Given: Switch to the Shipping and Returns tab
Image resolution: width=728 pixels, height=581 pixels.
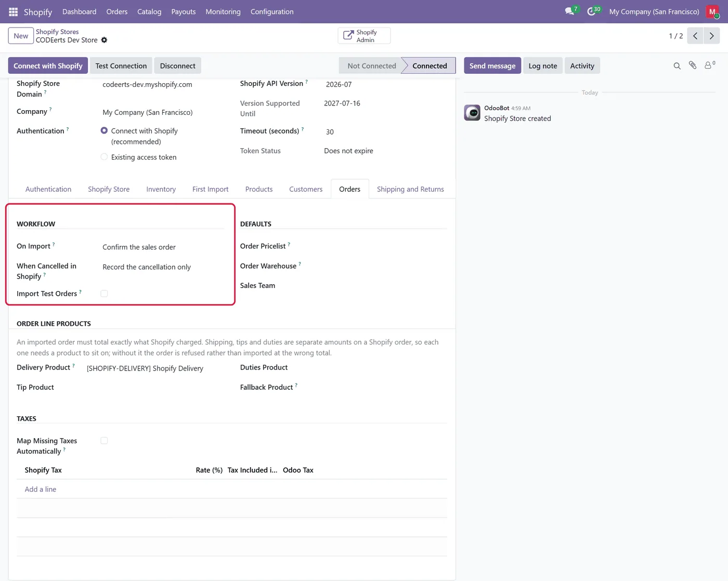Looking at the screenshot, I should (x=410, y=189).
